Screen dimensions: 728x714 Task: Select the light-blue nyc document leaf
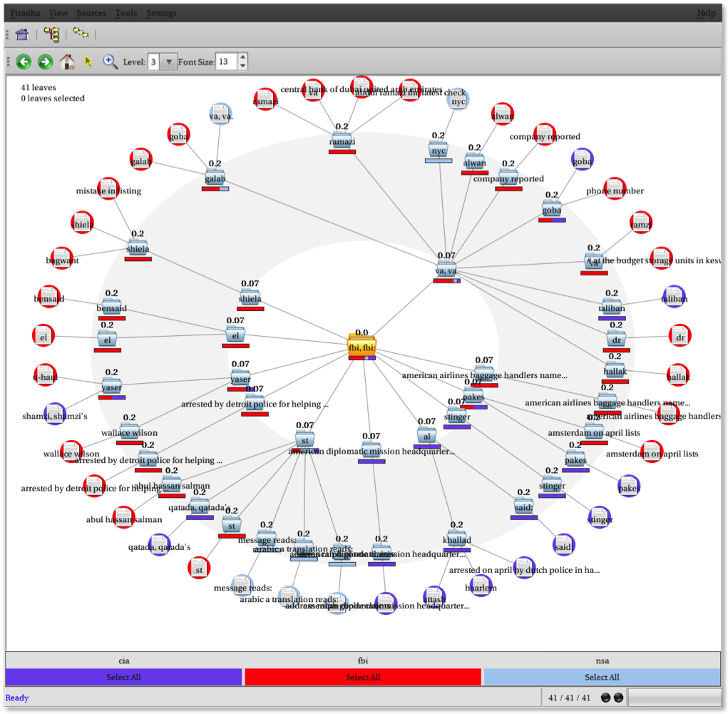click(x=458, y=100)
